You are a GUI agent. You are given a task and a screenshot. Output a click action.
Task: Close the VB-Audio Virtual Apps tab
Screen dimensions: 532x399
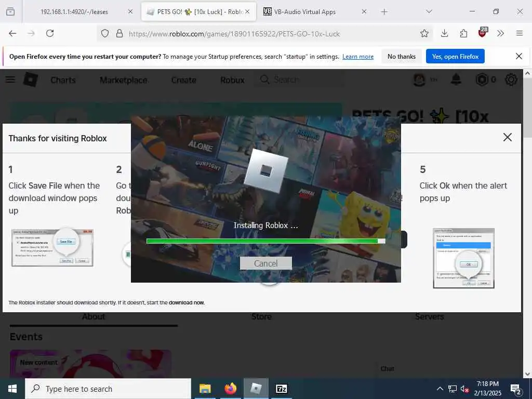364,11
